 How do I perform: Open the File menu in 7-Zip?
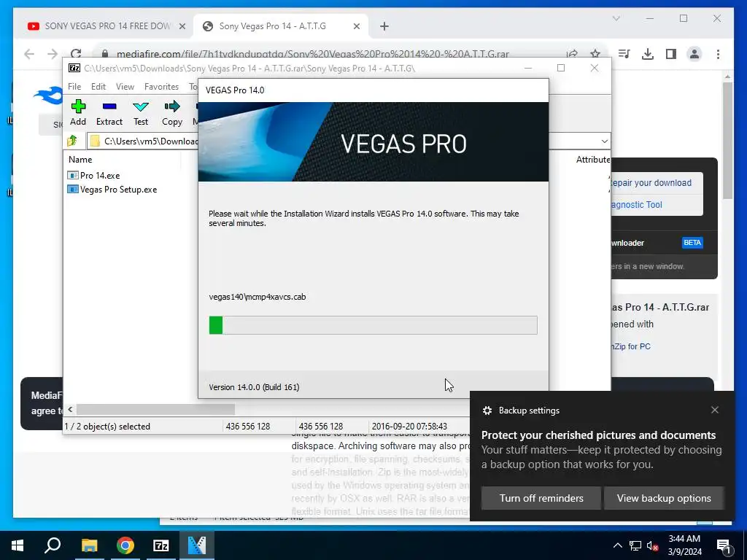coord(74,87)
